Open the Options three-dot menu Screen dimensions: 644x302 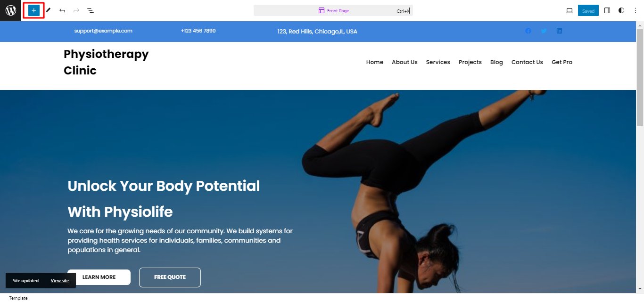(635, 10)
